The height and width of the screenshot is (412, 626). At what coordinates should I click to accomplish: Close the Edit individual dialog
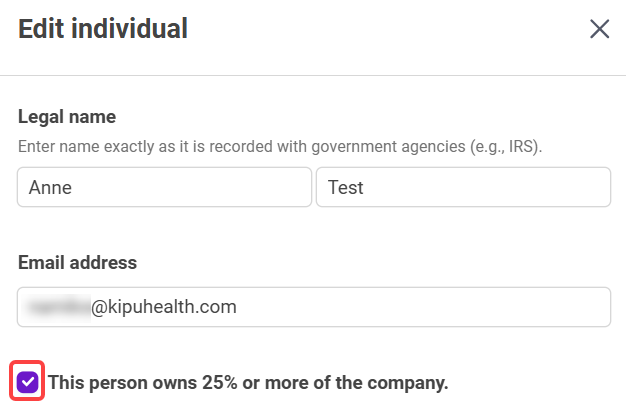pyautogui.click(x=599, y=29)
